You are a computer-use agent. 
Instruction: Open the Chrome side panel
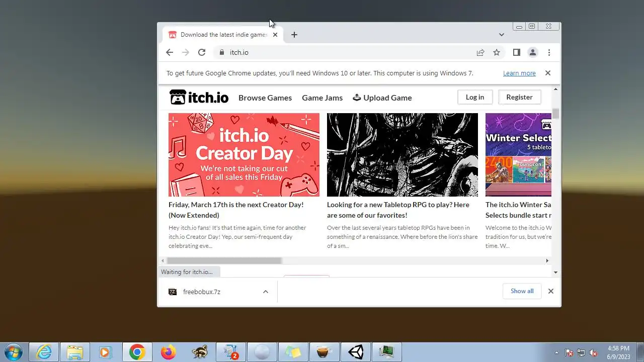(516, 52)
